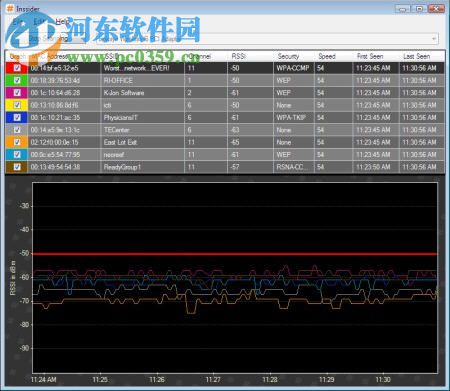Toggle graph checkbox for ReadyGroup1
Image resolution: width=450 pixels, height=391 pixels.
[x=17, y=167]
